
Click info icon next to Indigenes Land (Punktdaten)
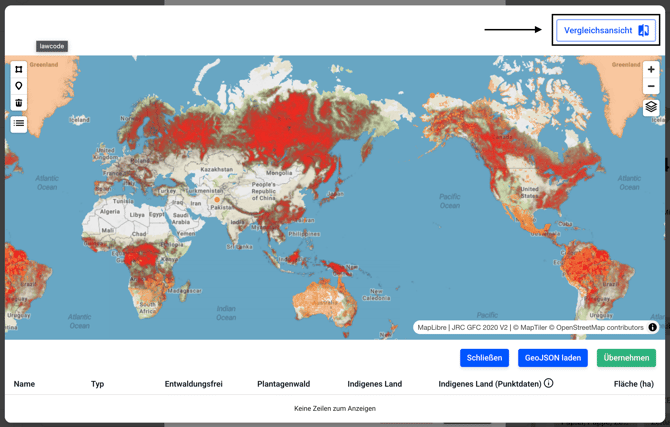click(x=548, y=383)
